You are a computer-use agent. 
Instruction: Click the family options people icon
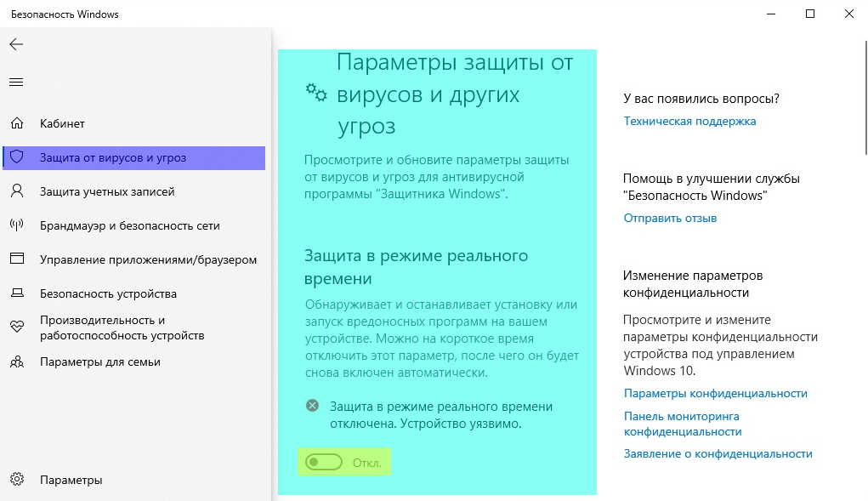coord(16,362)
